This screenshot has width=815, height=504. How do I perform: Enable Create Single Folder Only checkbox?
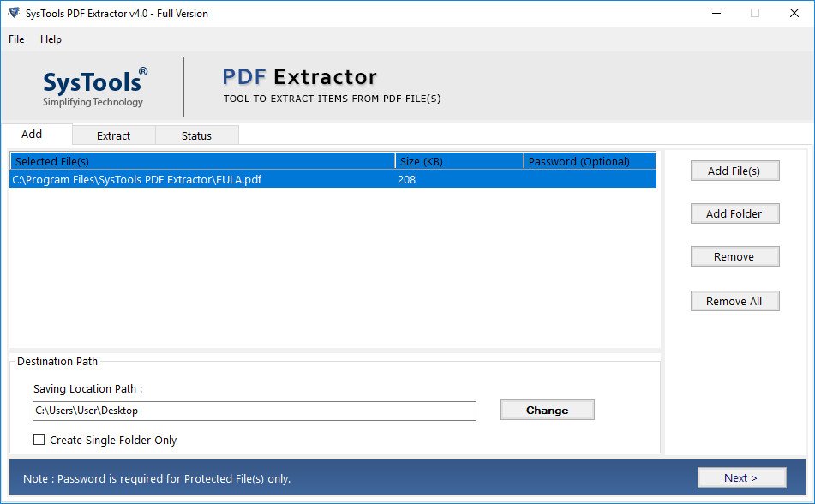(x=39, y=440)
